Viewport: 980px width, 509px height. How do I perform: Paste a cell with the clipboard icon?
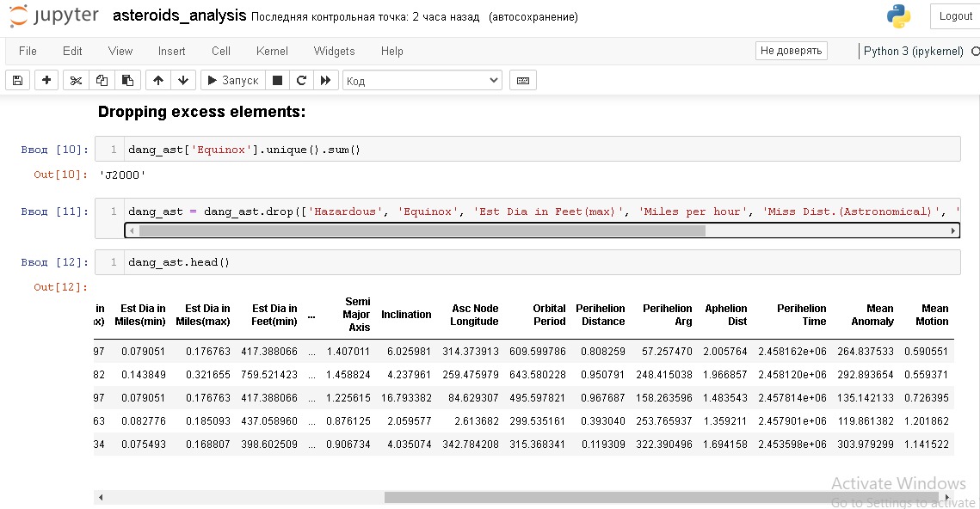click(x=126, y=79)
